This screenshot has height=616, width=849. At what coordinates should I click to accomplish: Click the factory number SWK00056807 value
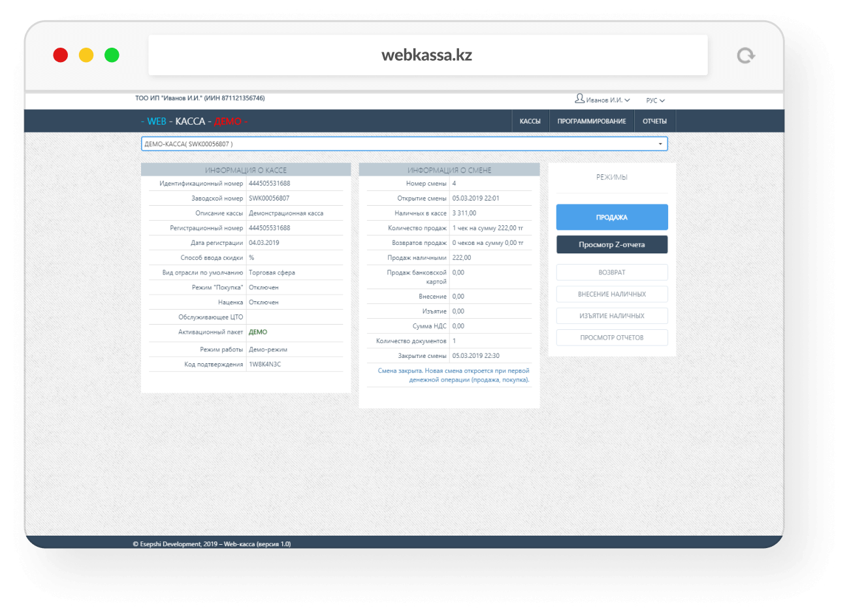pos(269,198)
